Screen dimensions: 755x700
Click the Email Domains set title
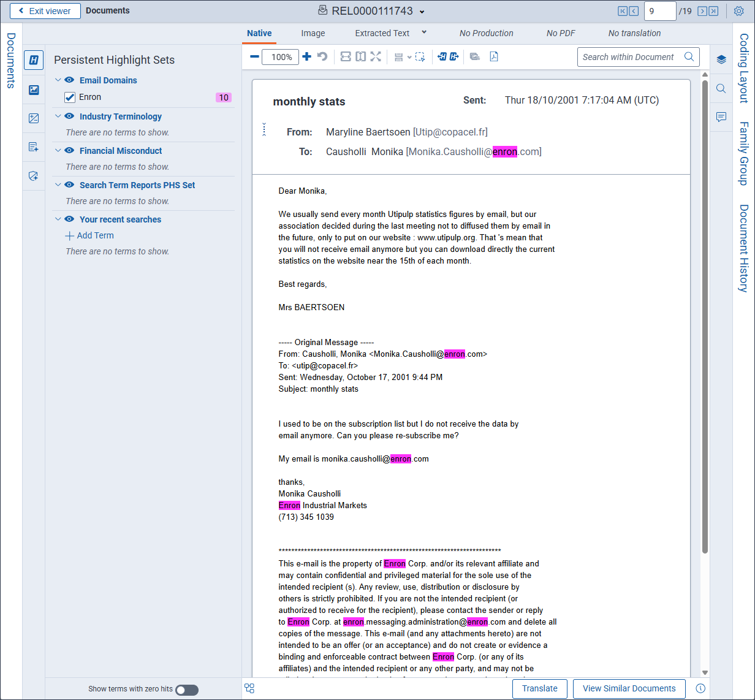click(108, 80)
